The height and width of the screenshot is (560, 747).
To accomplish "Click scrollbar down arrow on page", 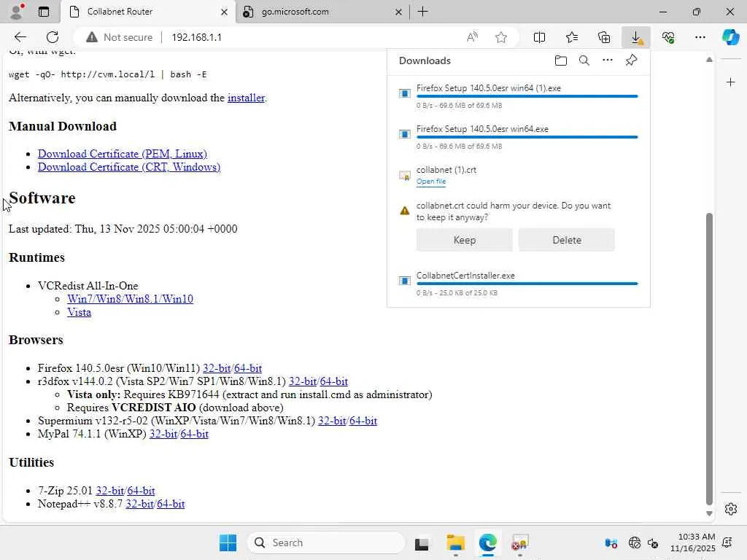I will pos(709,513).
